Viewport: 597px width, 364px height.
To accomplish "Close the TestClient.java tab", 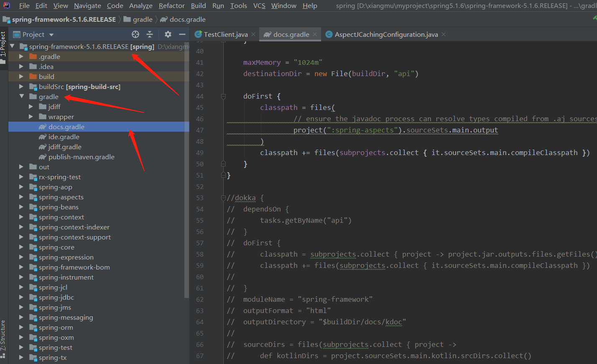I will (253, 34).
